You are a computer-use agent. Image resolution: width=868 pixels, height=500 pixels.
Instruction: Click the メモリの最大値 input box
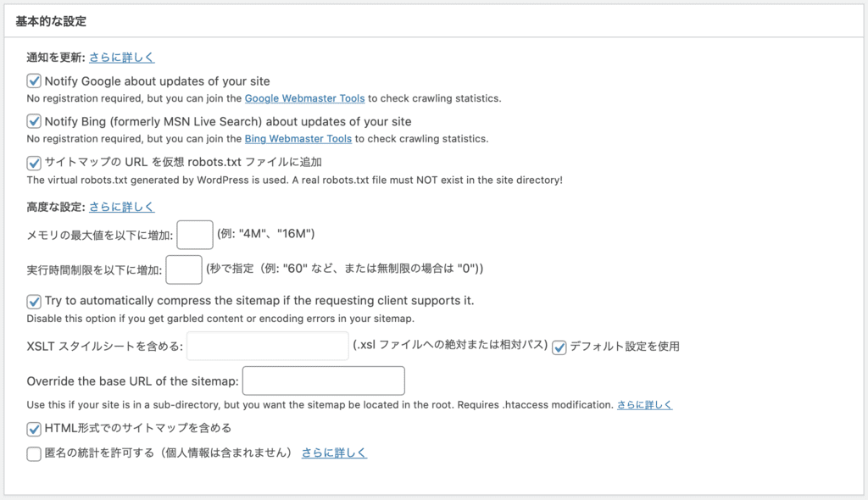(x=194, y=235)
